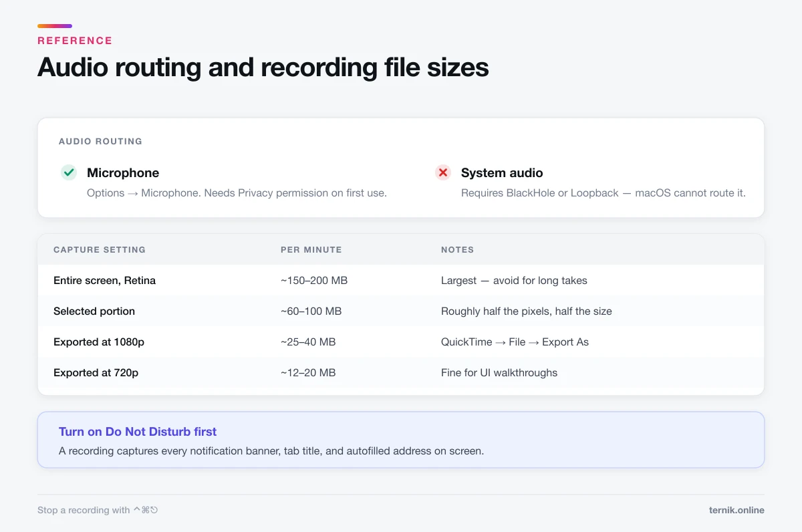
Task: Click the 'Requires BlackHole or Loopback' description
Action: pyautogui.click(x=604, y=192)
